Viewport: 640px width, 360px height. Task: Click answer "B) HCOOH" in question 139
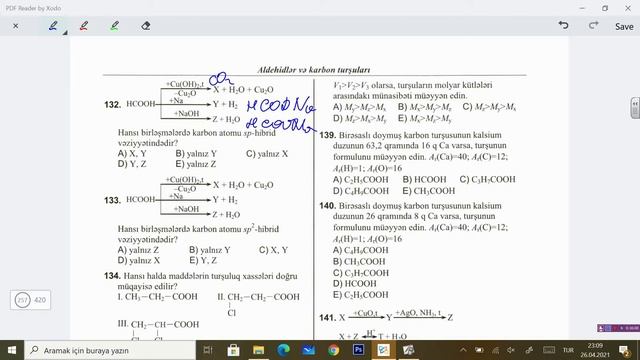click(424, 180)
